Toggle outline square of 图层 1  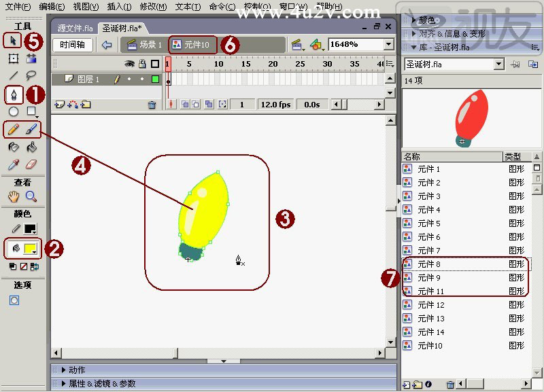tap(156, 79)
